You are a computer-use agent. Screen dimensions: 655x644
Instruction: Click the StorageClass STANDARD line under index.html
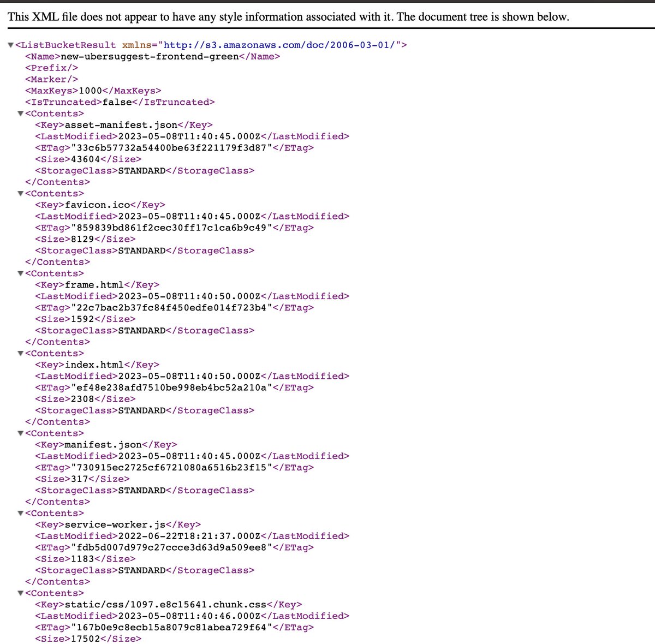click(x=145, y=410)
